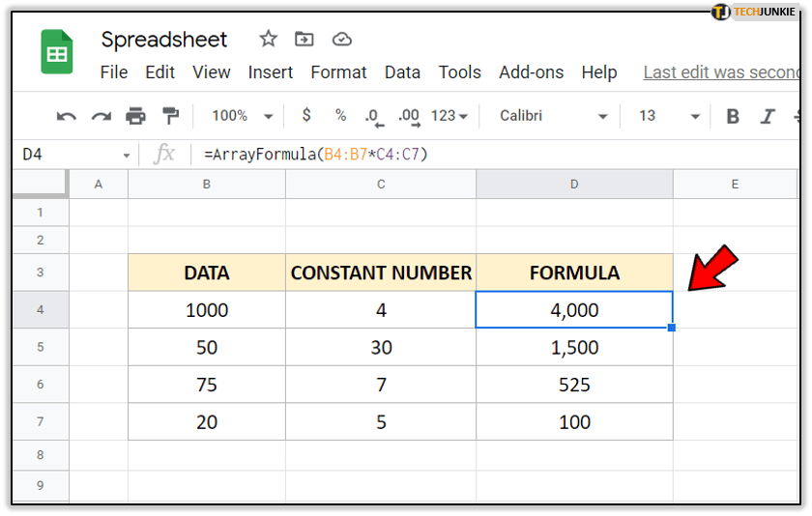This screenshot has height=516, width=812.
Task: Format as currency with dollar button
Action: pos(306,116)
